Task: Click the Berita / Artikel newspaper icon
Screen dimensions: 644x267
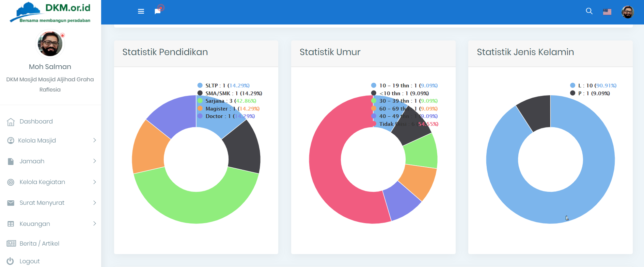Action: (x=11, y=244)
